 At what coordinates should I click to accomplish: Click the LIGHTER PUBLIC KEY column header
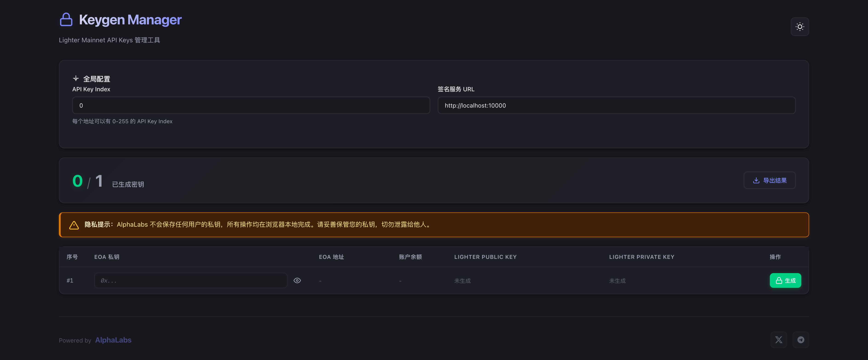(485, 257)
